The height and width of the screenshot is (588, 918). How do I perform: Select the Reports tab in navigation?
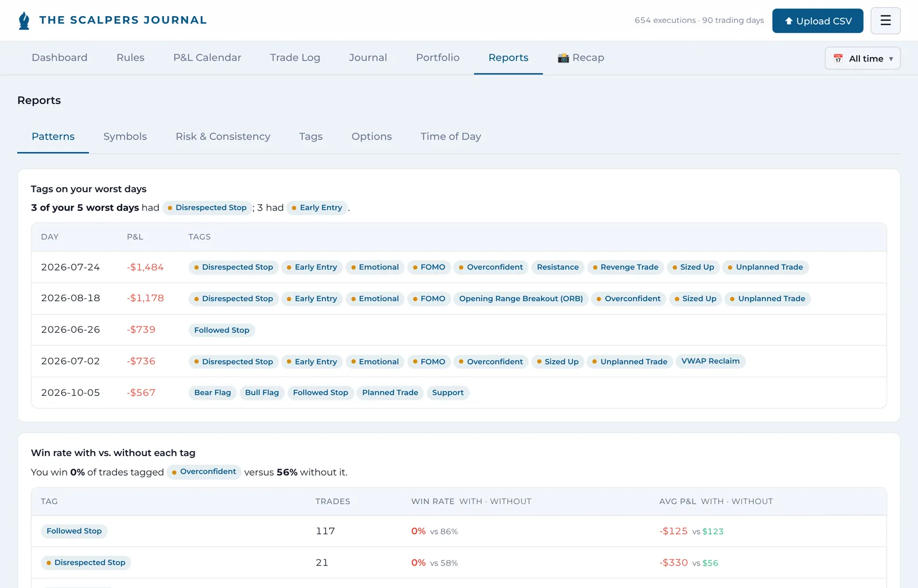(x=508, y=57)
